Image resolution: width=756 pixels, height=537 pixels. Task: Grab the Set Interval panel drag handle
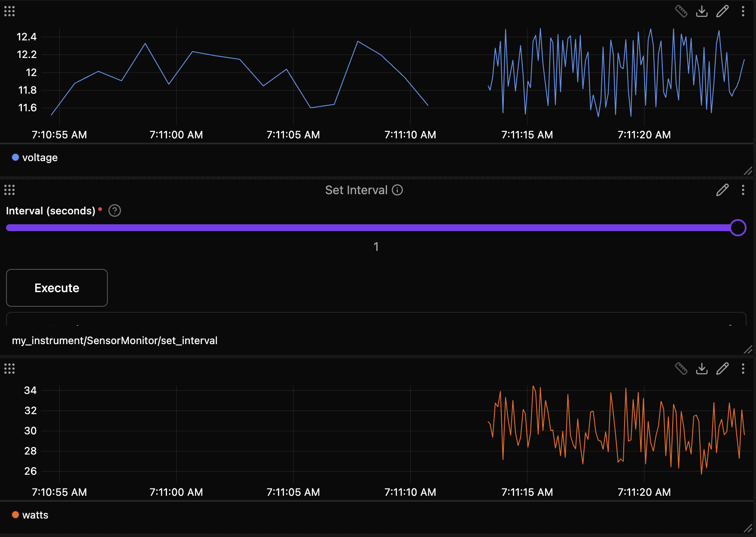tap(9, 190)
